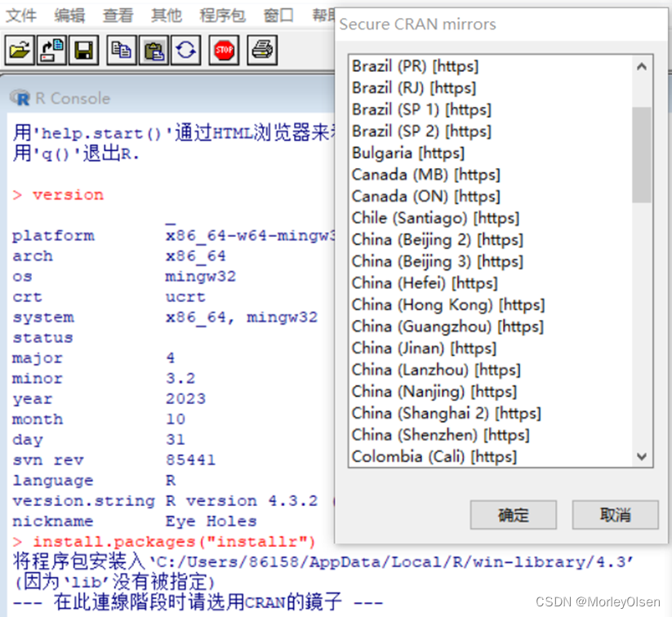The height and width of the screenshot is (617, 672).
Task: Select Brazil (PR) [https] mirror
Action: point(490,66)
